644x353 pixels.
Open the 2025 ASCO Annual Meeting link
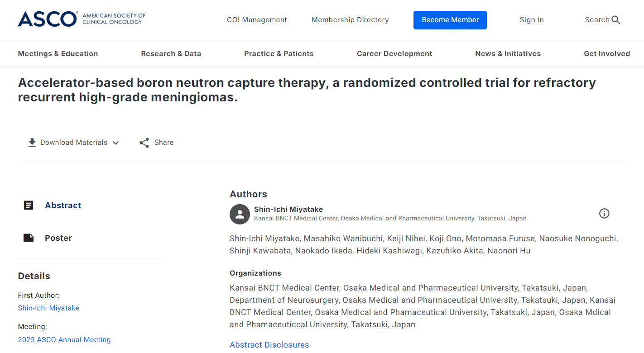tap(64, 340)
